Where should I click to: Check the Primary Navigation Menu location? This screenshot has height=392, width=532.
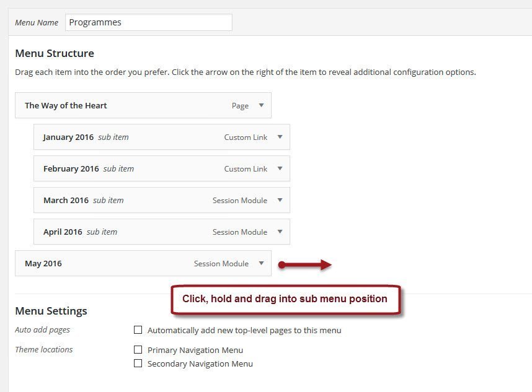coord(138,349)
